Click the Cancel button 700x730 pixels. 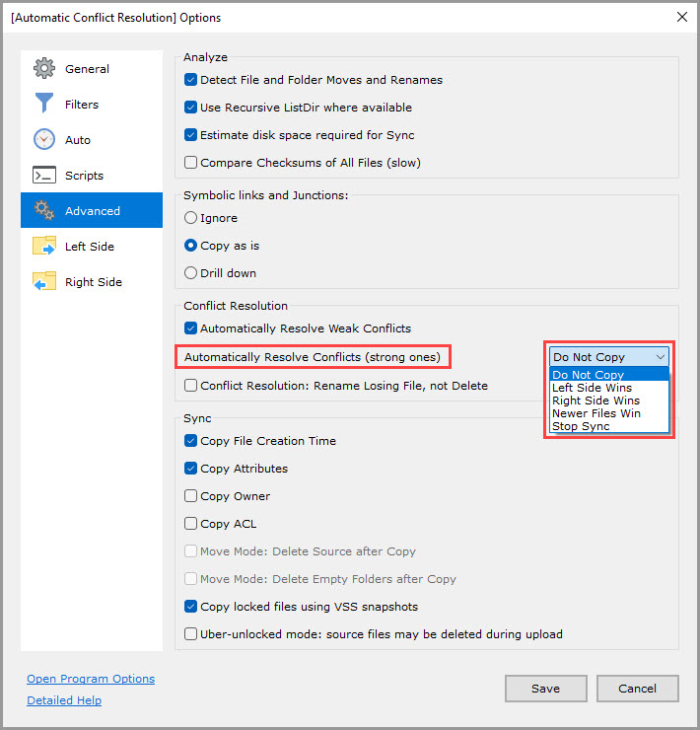pyautogui.click(x=638, y=689)
